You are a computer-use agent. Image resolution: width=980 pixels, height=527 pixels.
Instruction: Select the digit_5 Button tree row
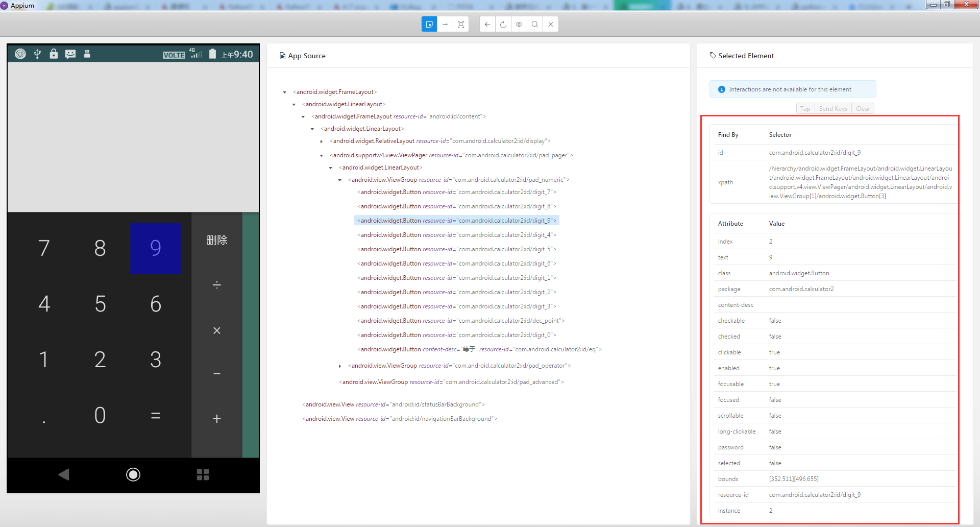(457, 249)
